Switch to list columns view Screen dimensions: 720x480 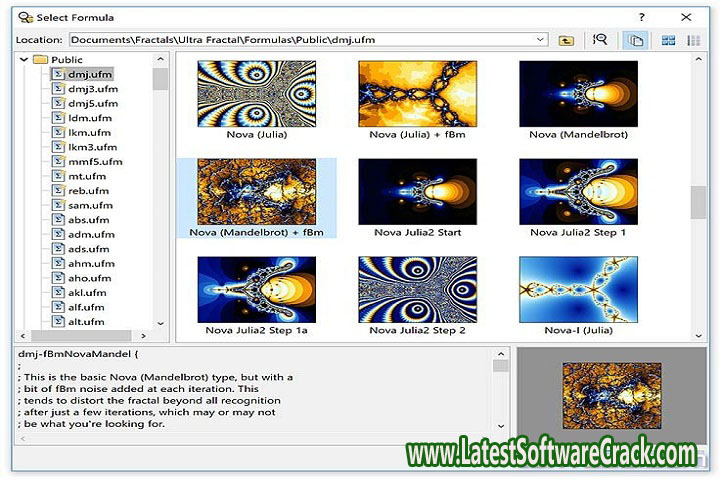coord(694,40)
